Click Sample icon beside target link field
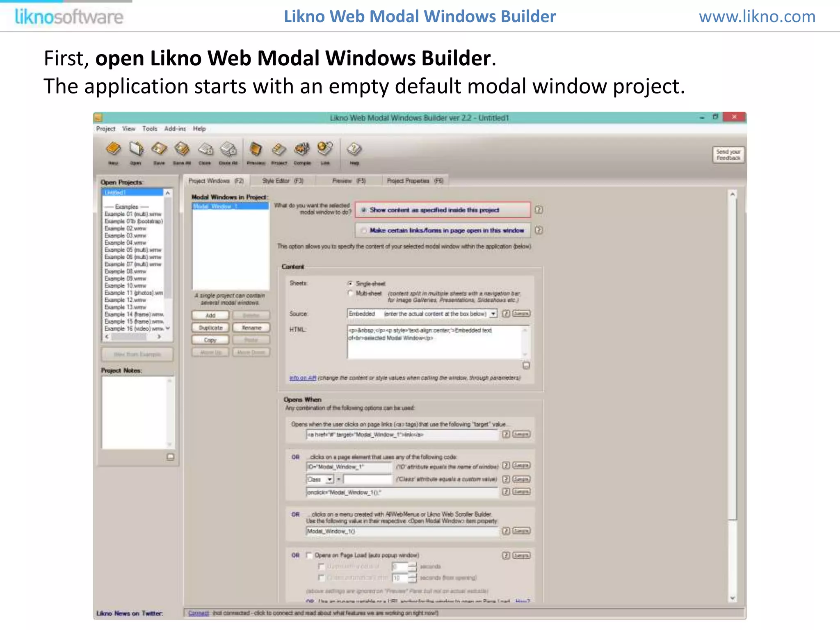840x630 pixels. pyautogui.click(x=521, y=434)
